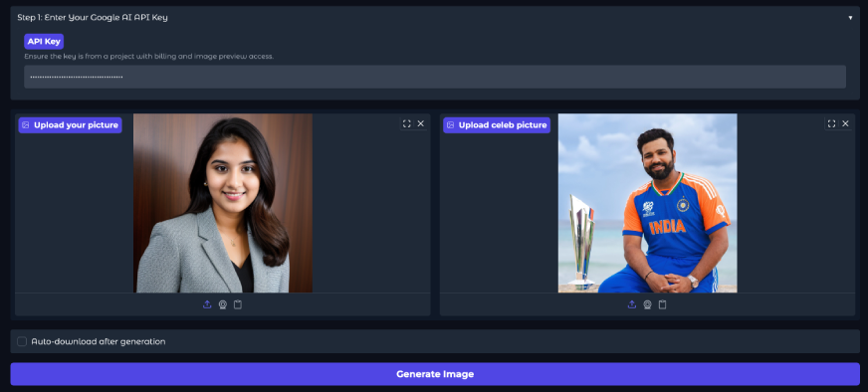Open webcam source in your picture panel
This screenshot has width=868, height=392.
[x=223, y=304]
